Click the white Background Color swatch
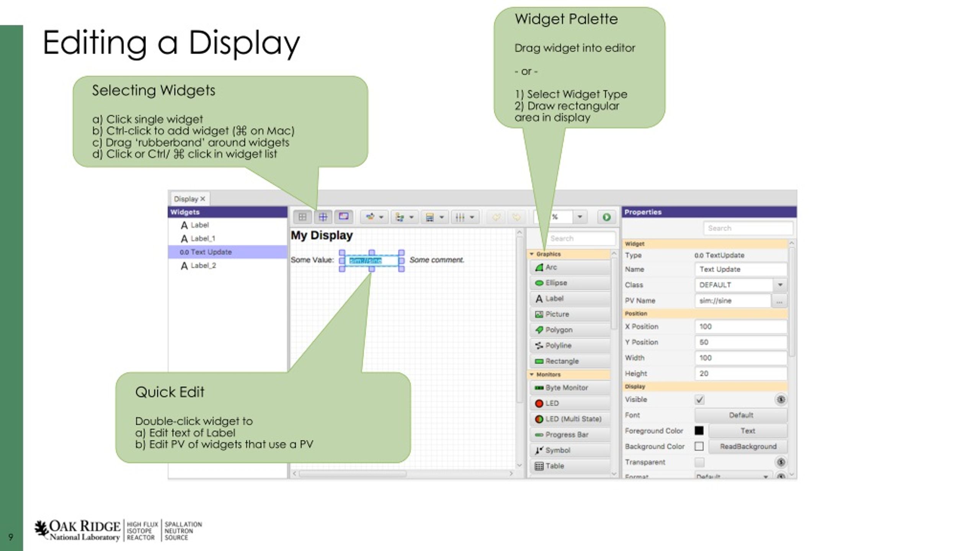Screen dimensions: 980x551 (x=699, y=447)
